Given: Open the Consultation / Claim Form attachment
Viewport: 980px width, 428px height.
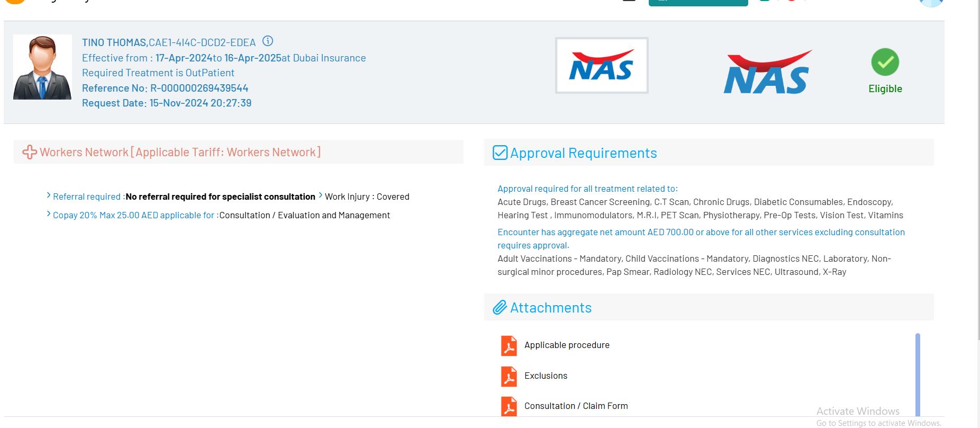Looking at the screenshot, I should click(576, 406).
